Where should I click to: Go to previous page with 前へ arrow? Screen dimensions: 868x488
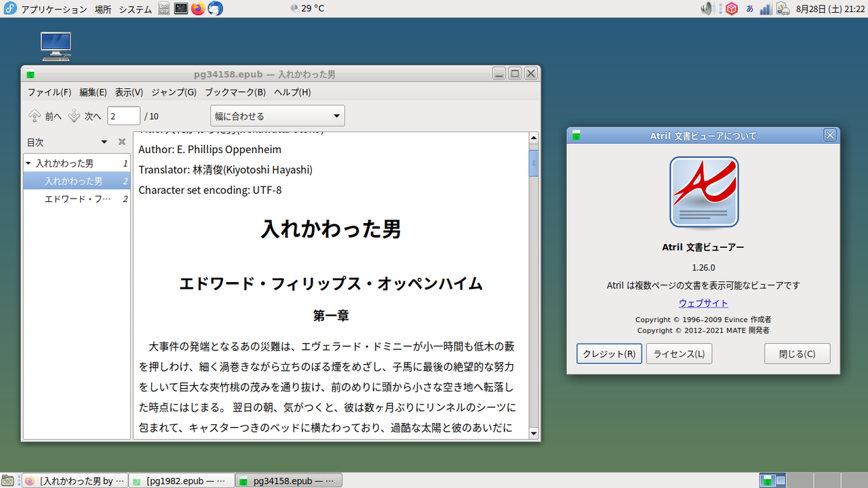(45, 117)
